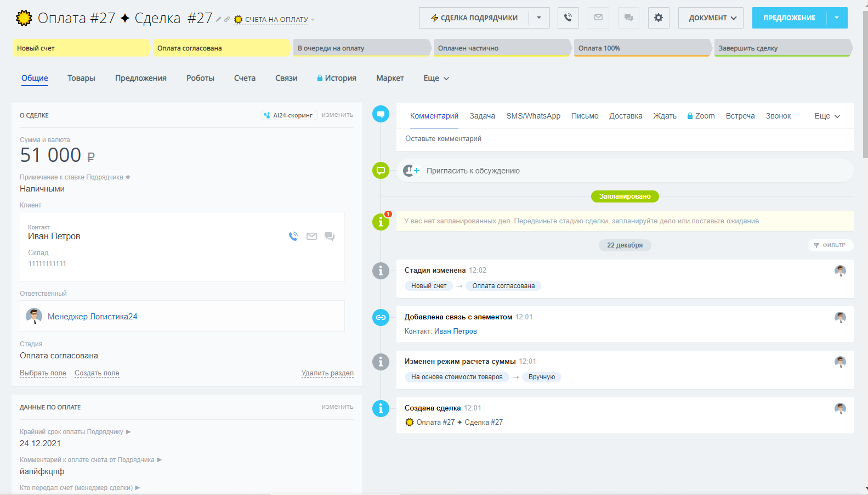Open chat with contact Иван Петров

[x=330, y=237]
